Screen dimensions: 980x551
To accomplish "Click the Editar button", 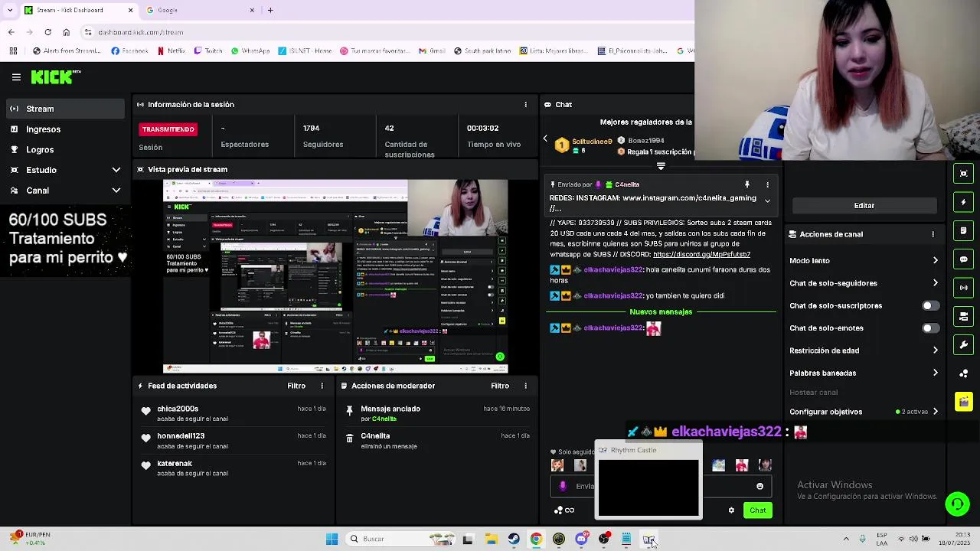I will 864,206.
